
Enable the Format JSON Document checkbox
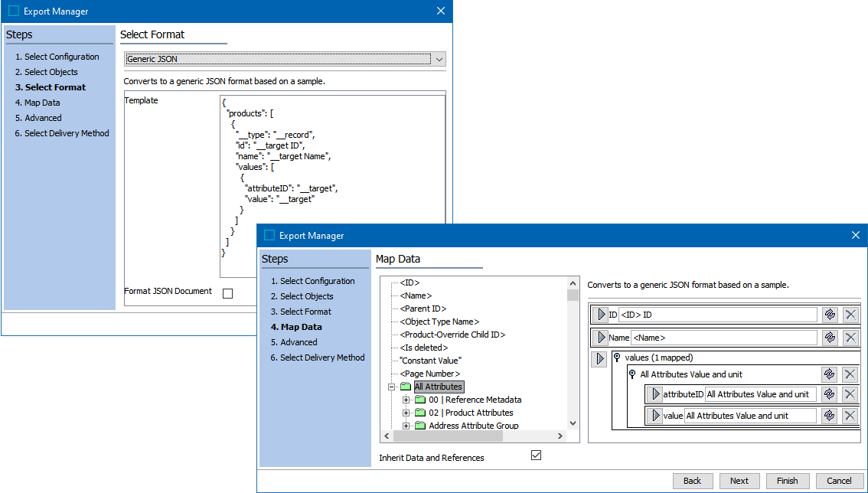(227, 293)
